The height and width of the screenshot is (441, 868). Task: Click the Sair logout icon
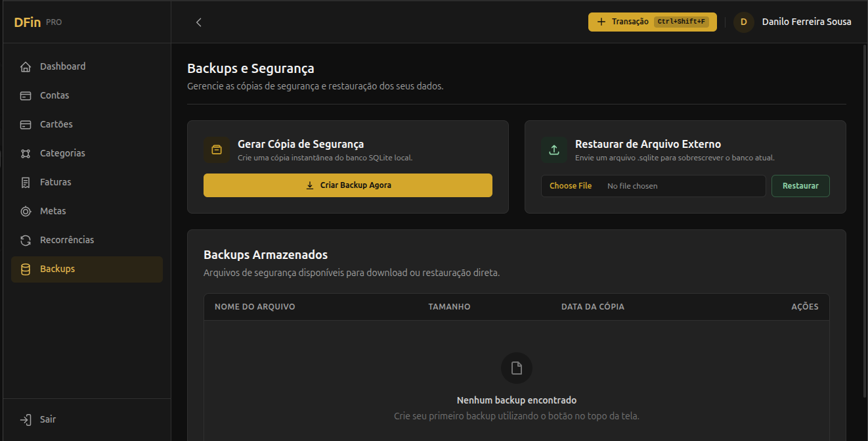(x=26, y=419)
